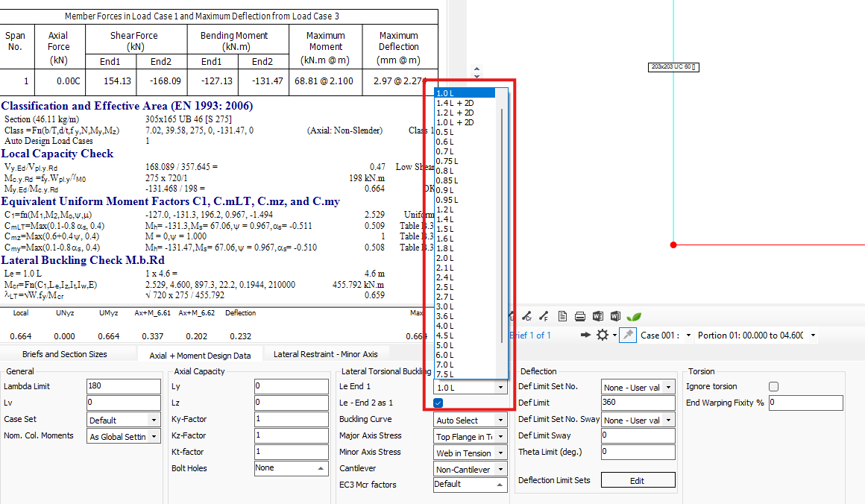Click the first Word export icon
This screenshot has width=865, height=504.
pyautogui.click(x=598, y=317)
